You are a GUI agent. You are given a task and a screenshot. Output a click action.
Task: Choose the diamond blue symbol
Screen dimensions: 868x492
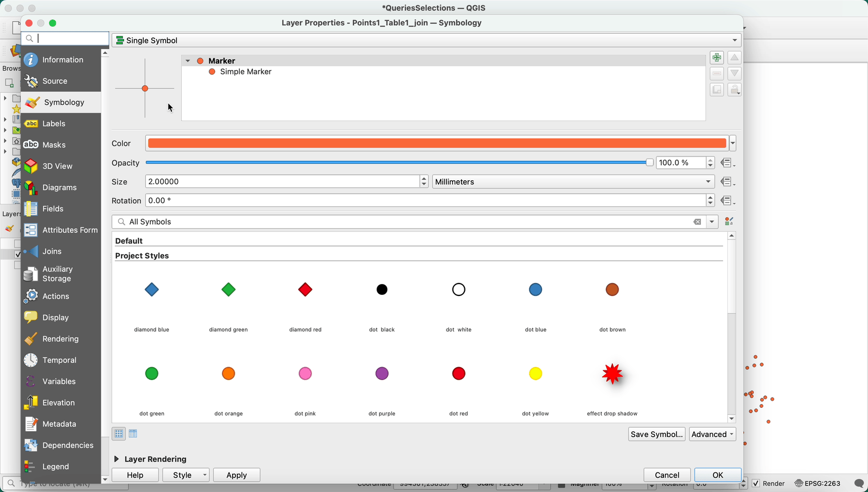152,289
